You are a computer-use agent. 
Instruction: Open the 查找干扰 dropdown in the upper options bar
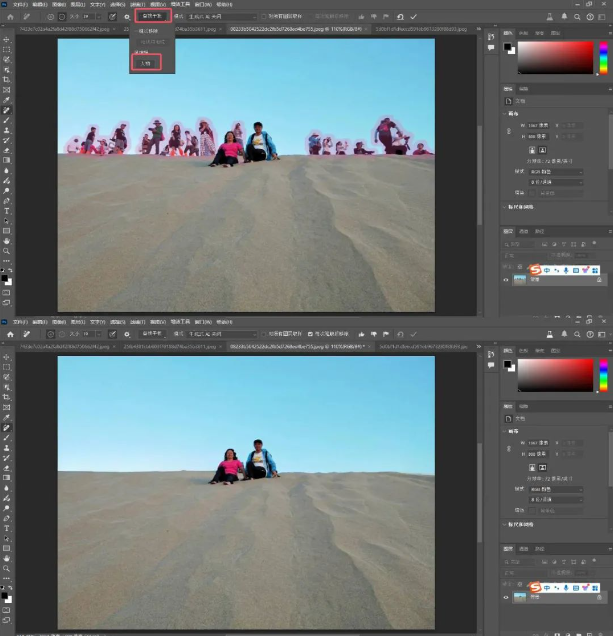pyautogui.click(x=153, y=17)
